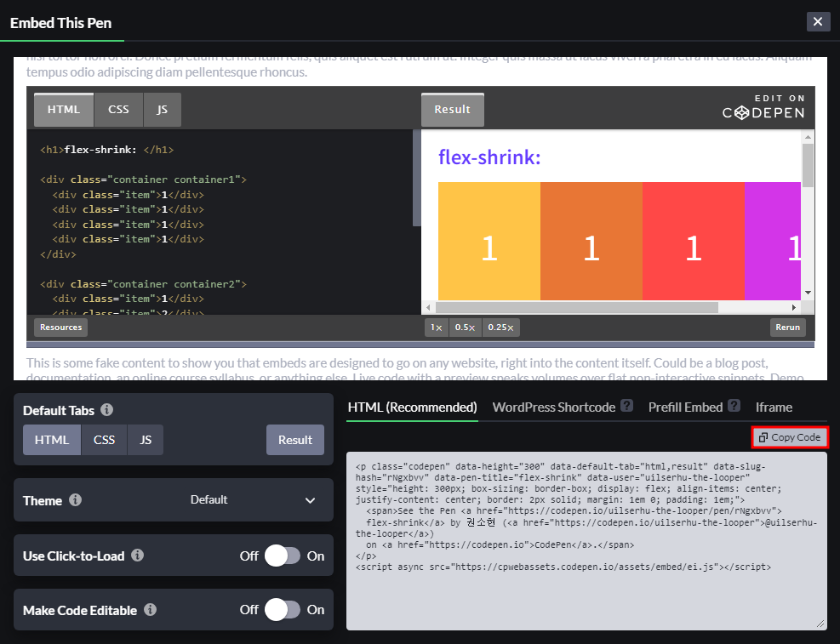Select HTML tab in embed preview
The height and width of the screenshot is (644, 840).
point(64,110)
